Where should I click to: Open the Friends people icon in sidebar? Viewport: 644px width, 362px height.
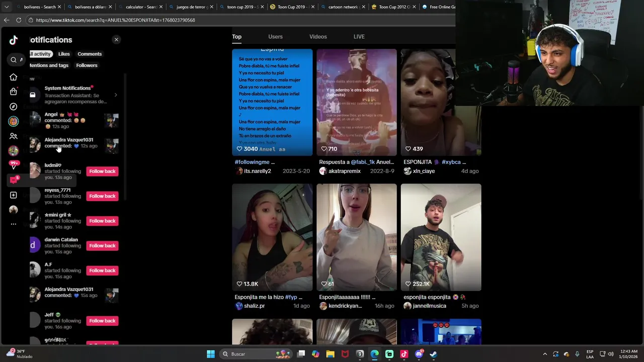point(14,136)
